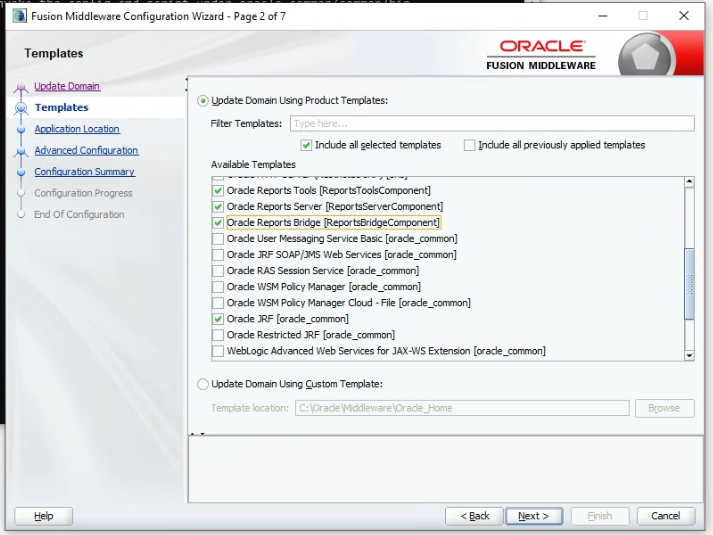Check Oracle WSM Policy Manager [oracle_common] box
The height and width of the screenshot is (535, 713).
coord(218,287)
